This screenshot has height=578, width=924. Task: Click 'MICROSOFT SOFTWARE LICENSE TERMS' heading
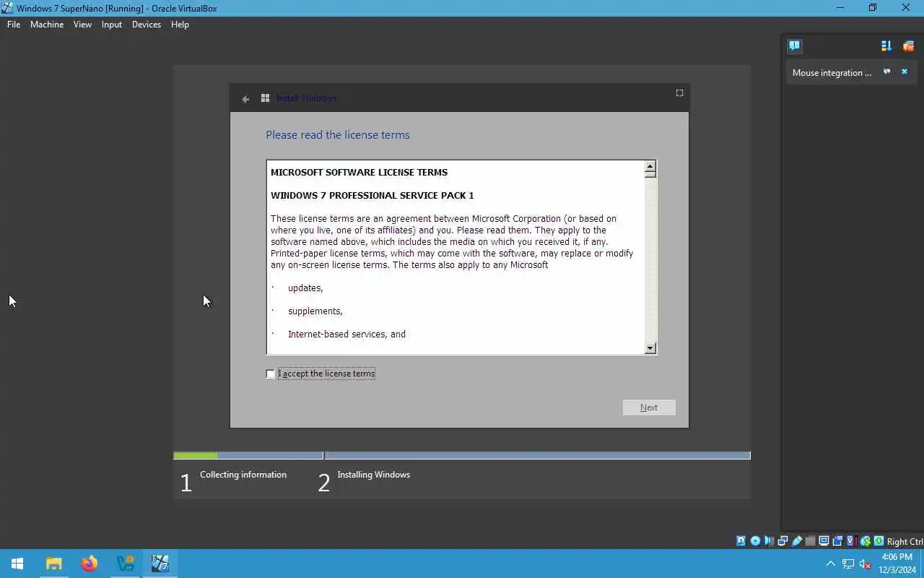click(359, 172)
